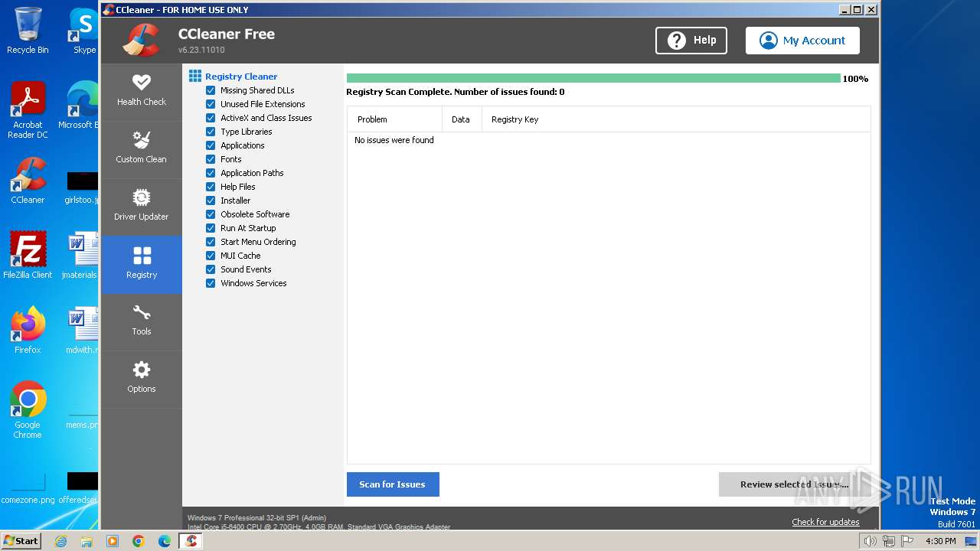Open File Explorer from taskbar

point(87,541)
